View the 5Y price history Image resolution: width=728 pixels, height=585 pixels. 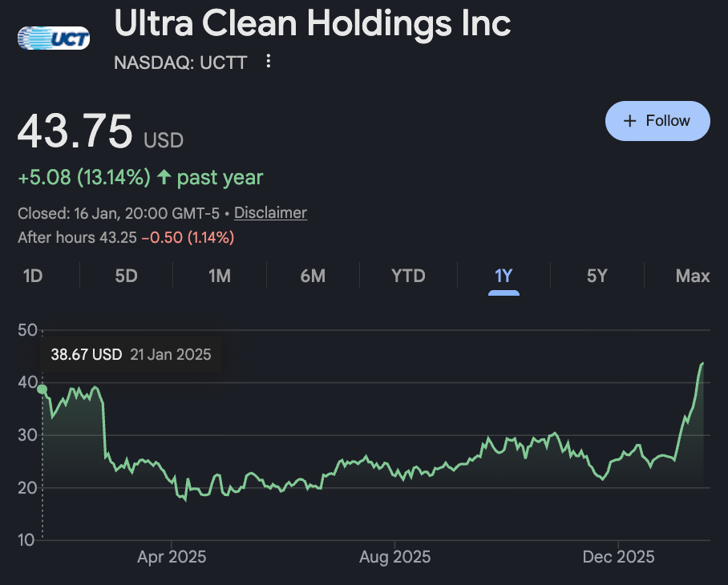[597, 276]
